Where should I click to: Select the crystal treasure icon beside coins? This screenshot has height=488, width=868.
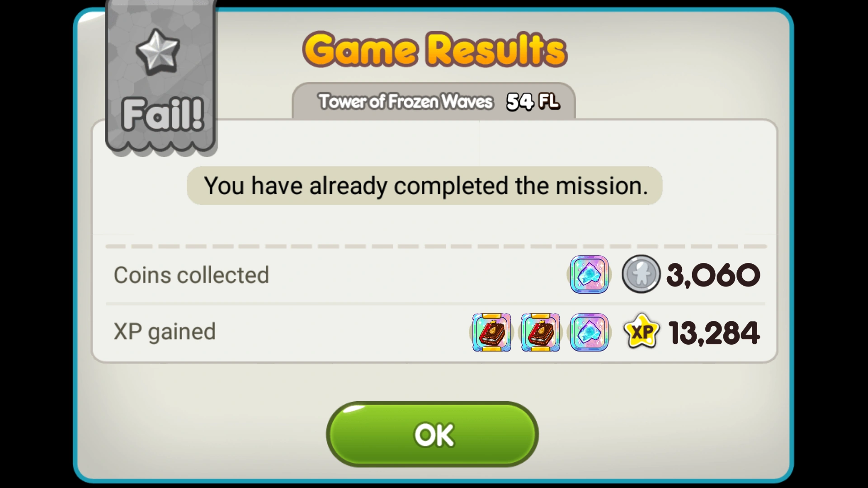[589, 275]
